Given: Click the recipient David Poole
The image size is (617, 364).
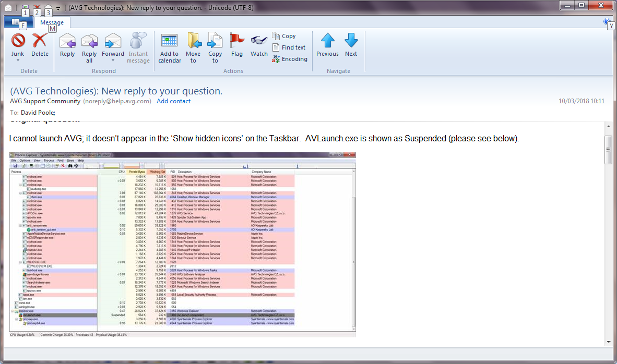Looking at the screenshot, I should [38, 113].
